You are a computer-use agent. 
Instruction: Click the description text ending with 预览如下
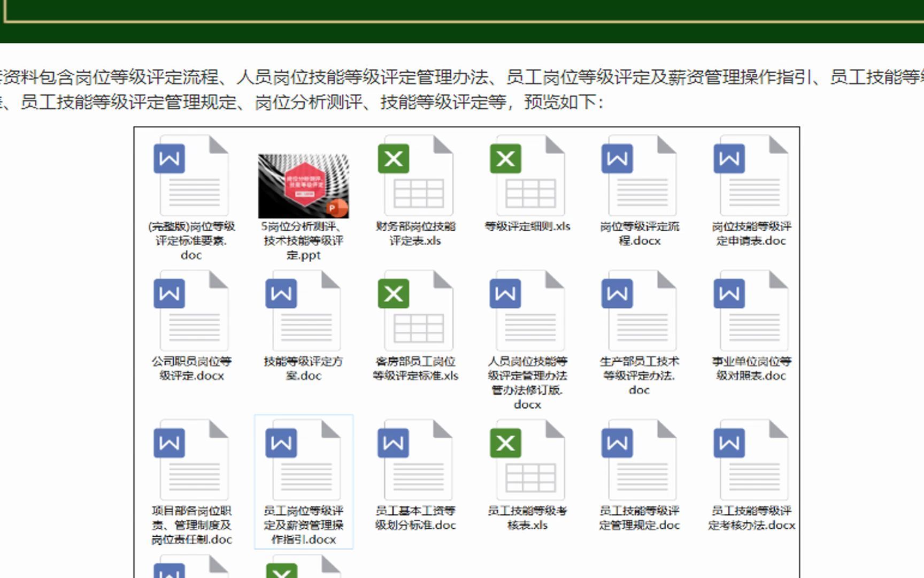tap(302, 102)
